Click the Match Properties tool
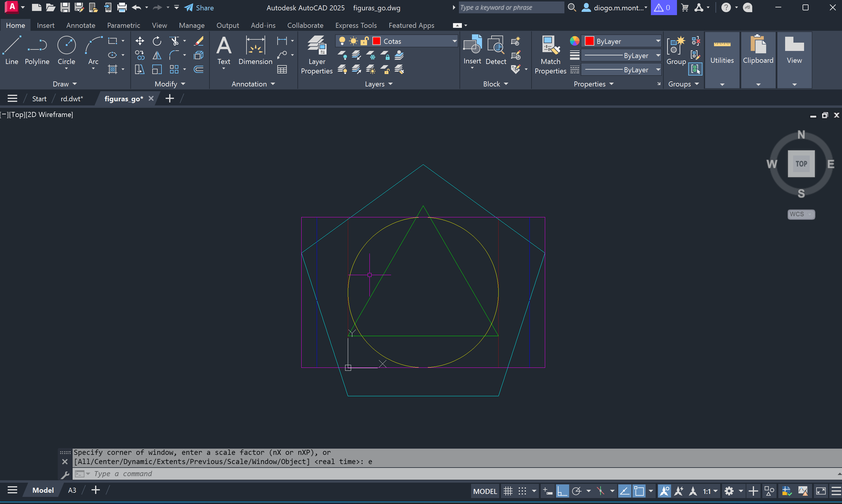This screenshot has height=504, width=842. point(550,54)
